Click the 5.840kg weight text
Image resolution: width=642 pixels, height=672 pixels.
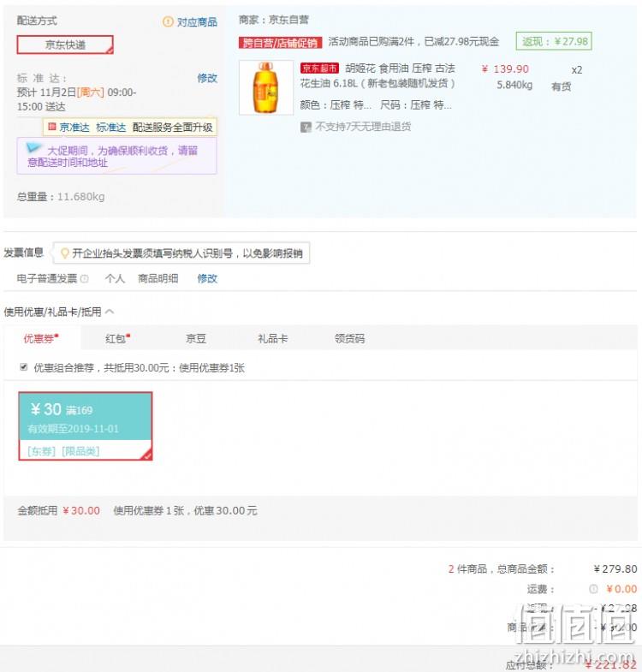pyautogui.click(x=514, y=85)
